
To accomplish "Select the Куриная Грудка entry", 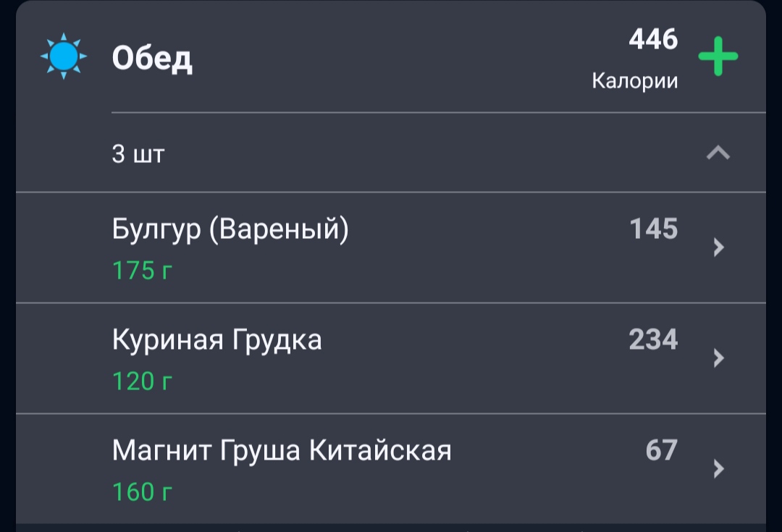I will (x=391, y=358).
